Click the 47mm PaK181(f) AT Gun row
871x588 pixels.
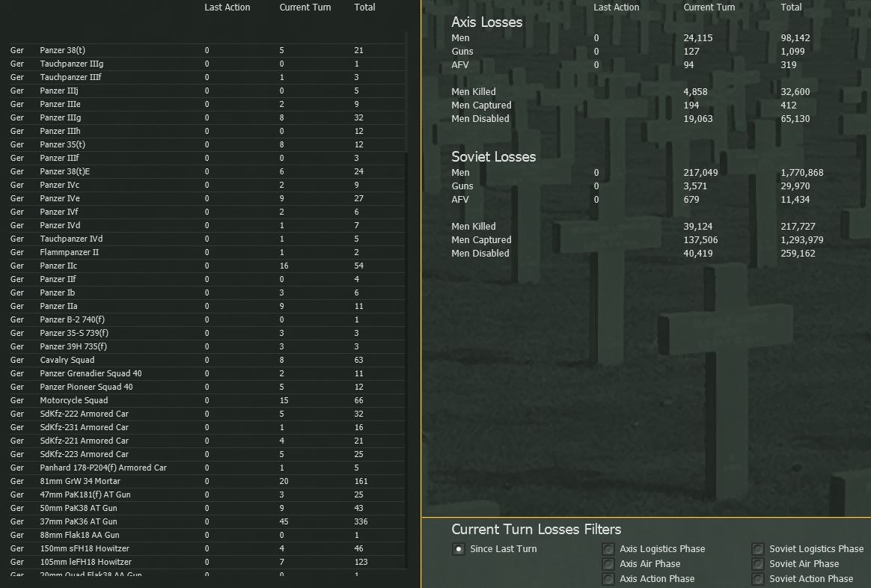(x=207, y=494)
